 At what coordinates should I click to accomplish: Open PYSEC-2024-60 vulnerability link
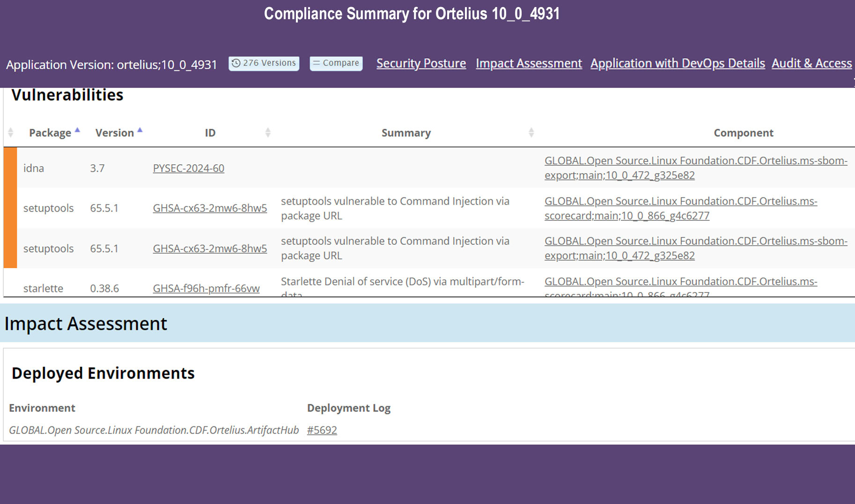[188, 168]
